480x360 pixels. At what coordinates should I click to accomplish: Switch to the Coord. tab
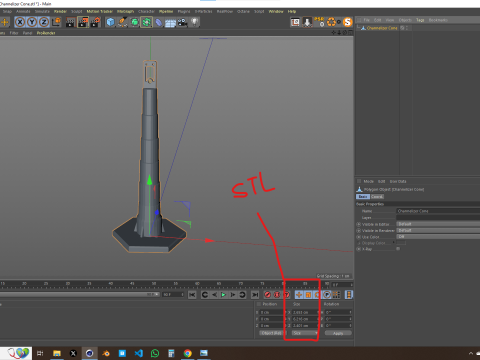click(377, 197)
